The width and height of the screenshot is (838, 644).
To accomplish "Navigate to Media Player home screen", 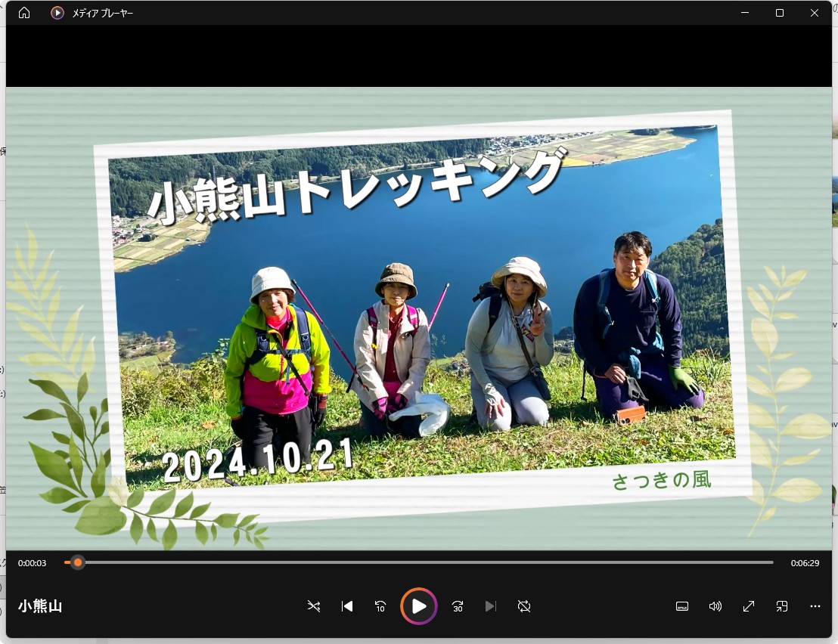I will click(x=23, y=13).
